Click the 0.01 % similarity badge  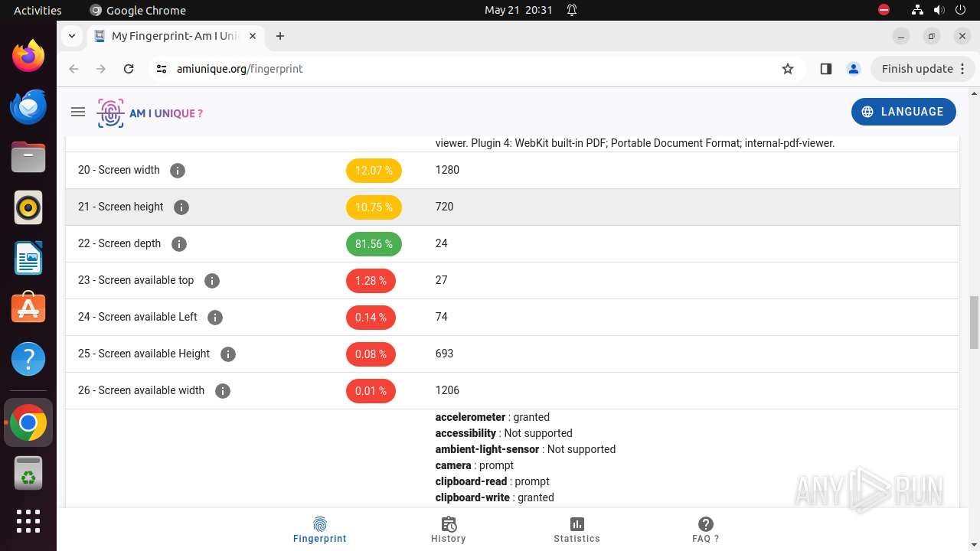pyautogui.click(x=371, y=391)
